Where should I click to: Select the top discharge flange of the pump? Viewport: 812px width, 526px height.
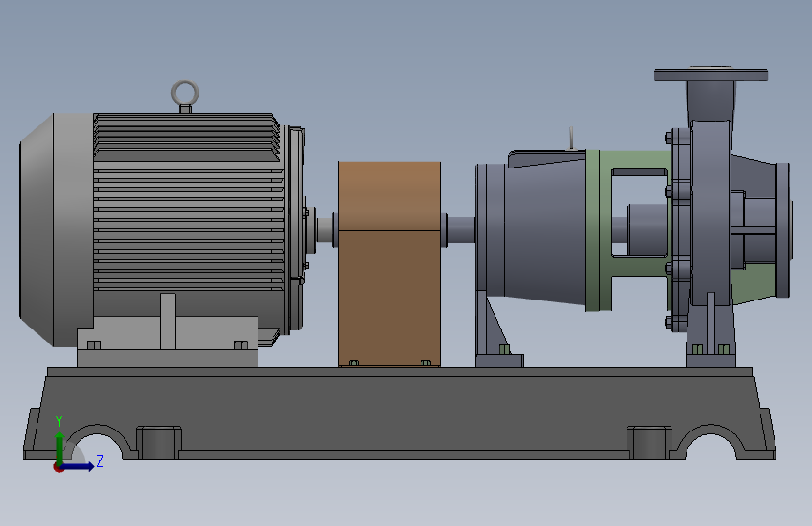coord(711,75)
